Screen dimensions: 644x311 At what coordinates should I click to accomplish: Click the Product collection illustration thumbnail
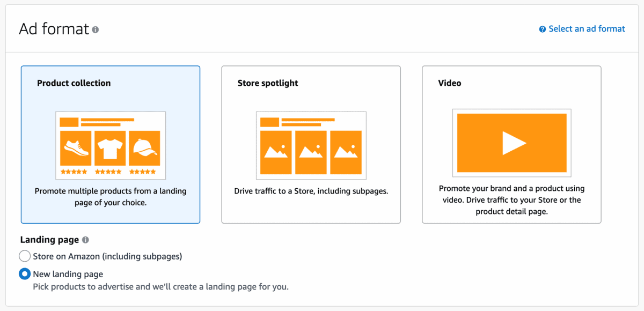pyautogui.click(x=111, y=145)
